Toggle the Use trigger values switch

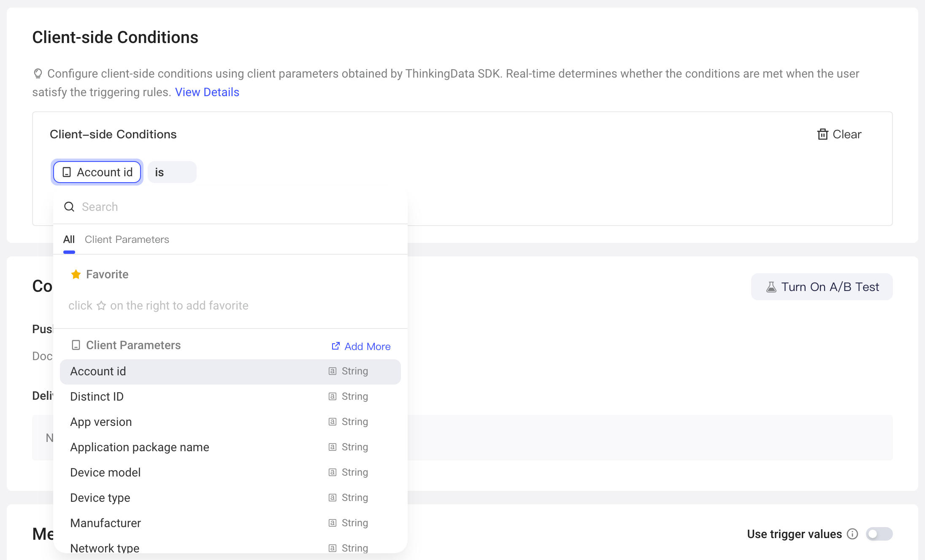879,534
